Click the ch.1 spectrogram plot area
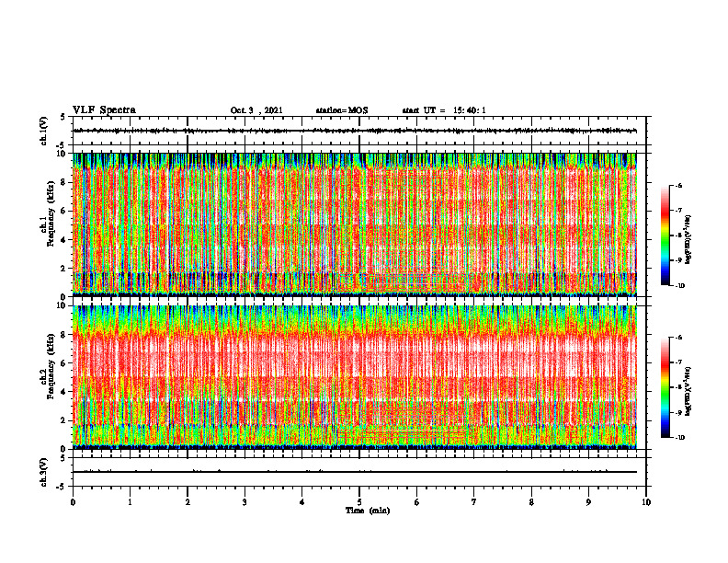Image resolution: width=728 pixels, height=563 pixels. click(355, 224)
